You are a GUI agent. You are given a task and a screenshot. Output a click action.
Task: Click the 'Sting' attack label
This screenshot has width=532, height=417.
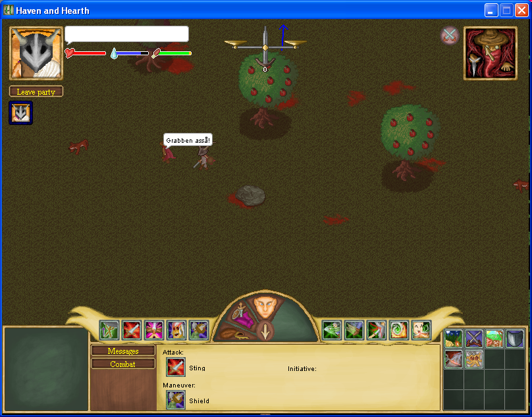coord(197,368)
